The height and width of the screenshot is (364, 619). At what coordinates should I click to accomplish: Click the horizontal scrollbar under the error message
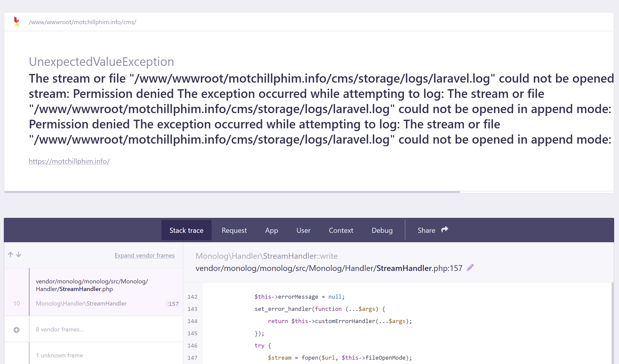pyautogui.click(x=232, y=192)
